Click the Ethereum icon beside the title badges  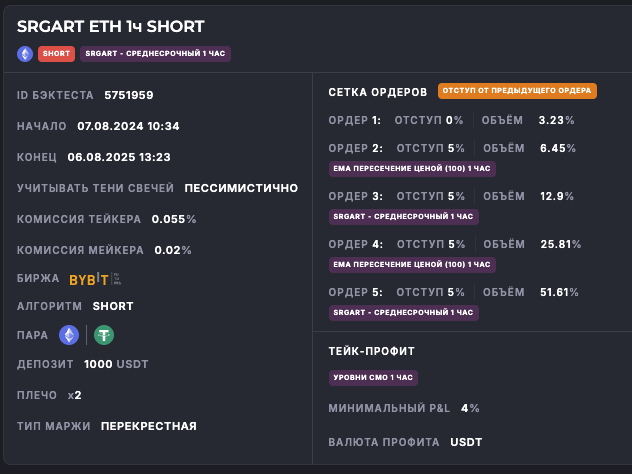coord(25,54)
